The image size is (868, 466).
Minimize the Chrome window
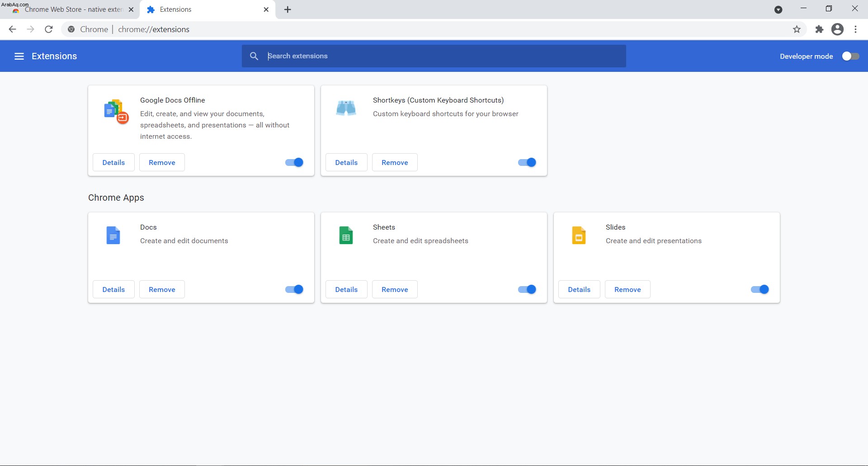[803, 9]
